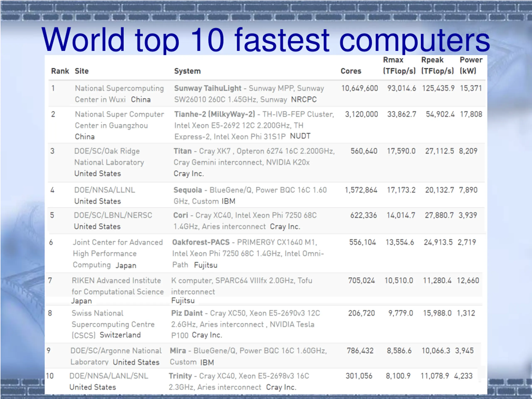532x399 pixels.
Task: Click Rmax value '93,014.6'
Action: click(x=401, y=89)
